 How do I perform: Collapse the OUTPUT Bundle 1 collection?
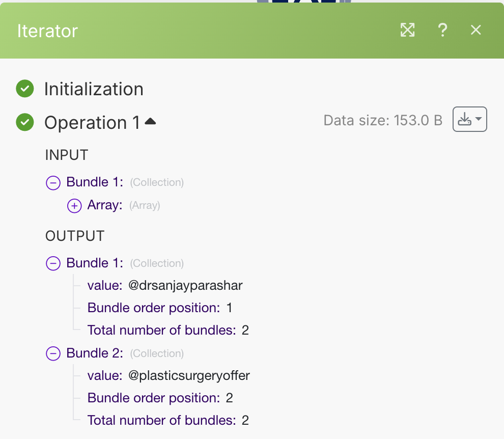53,263
